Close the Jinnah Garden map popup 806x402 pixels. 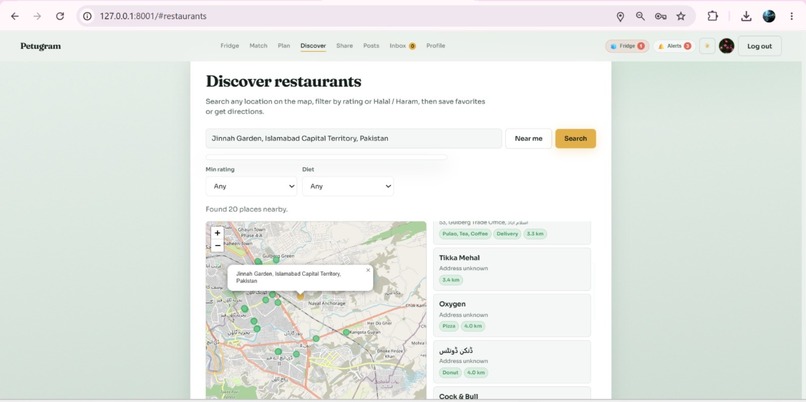368,270
